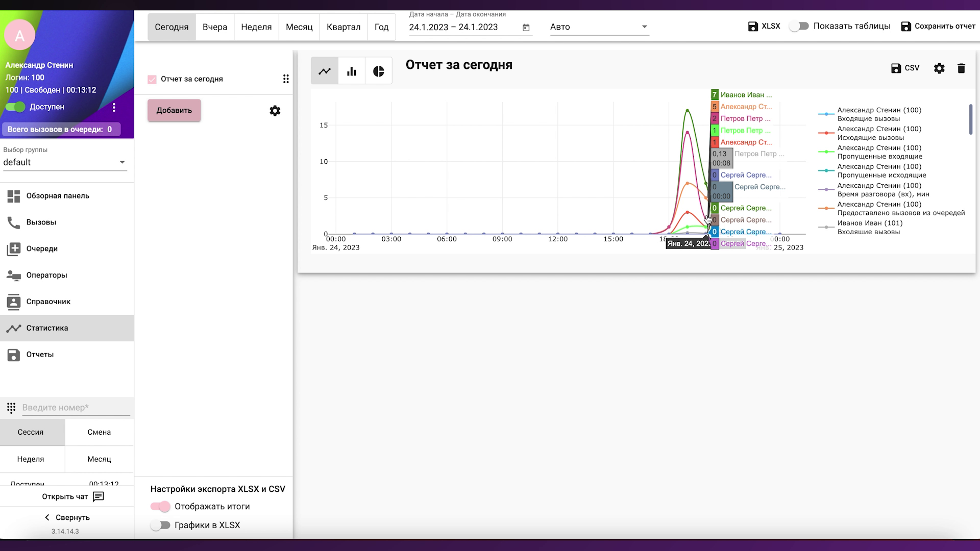The image size is (980, 551).
Task: Select the Неделя period tab
Action: coord(256,27)
